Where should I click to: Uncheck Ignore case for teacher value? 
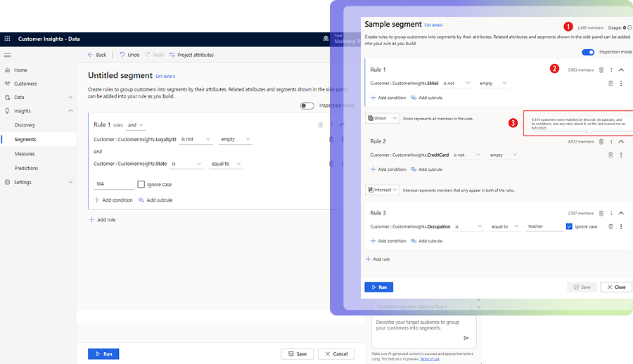tap(569, 226)
